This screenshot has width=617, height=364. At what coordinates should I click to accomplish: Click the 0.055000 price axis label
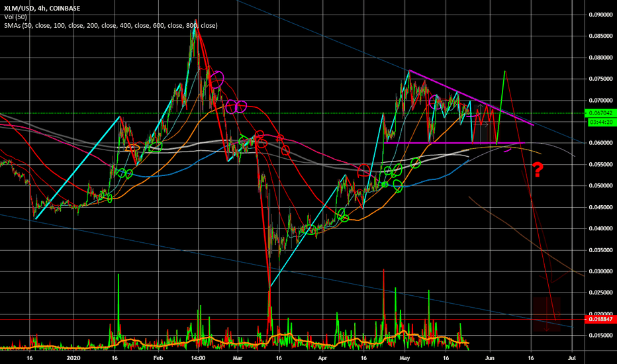click(x=601, y=165)
